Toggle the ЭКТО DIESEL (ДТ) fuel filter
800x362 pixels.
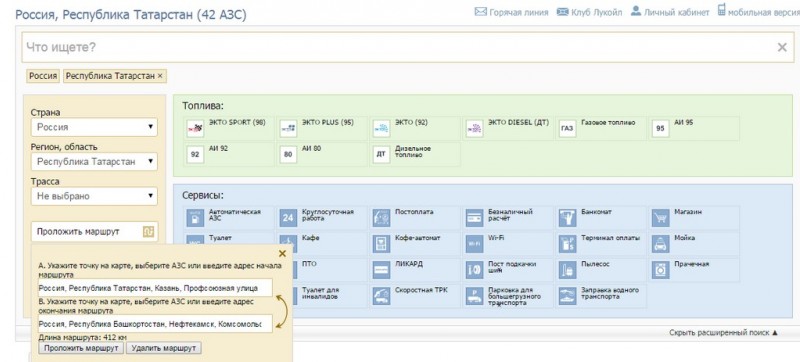(x=474, y=128)
